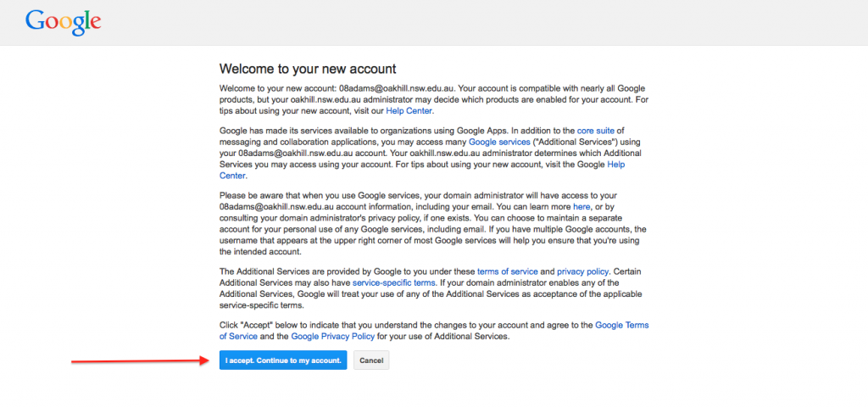Click "I accept. Continue to my account." button

tap(283, 360)
